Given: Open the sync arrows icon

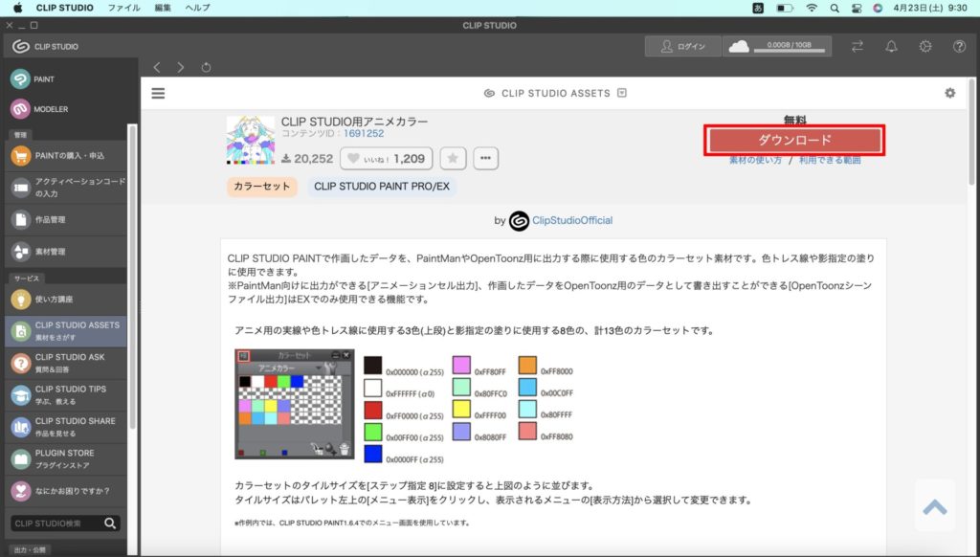Looking at the screenshot, I should [857, 46].
